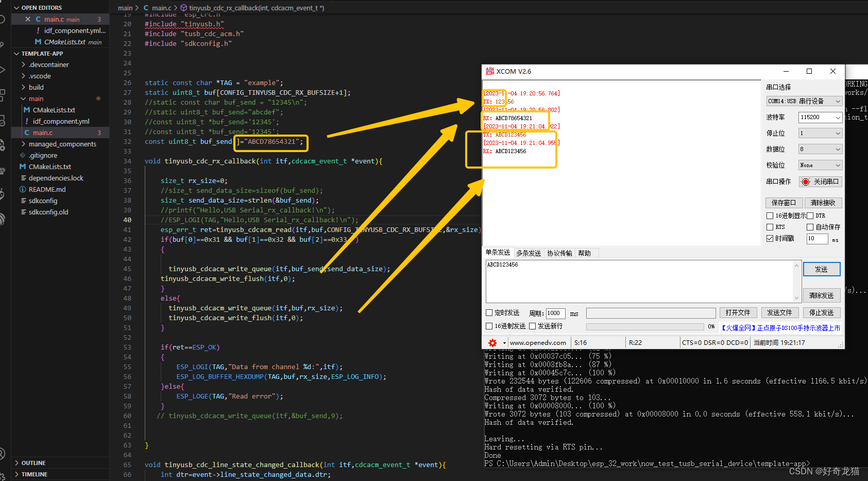This screenshot has width=868, height=481.
Task: Click 打开文件 open file button
Action: point(738,312)
